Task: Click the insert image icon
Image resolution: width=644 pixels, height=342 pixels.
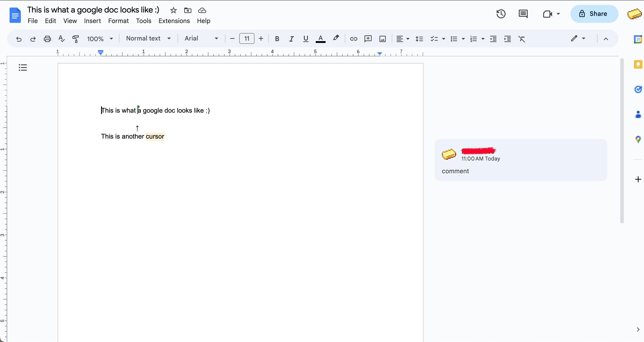Action: pos(383,39)
